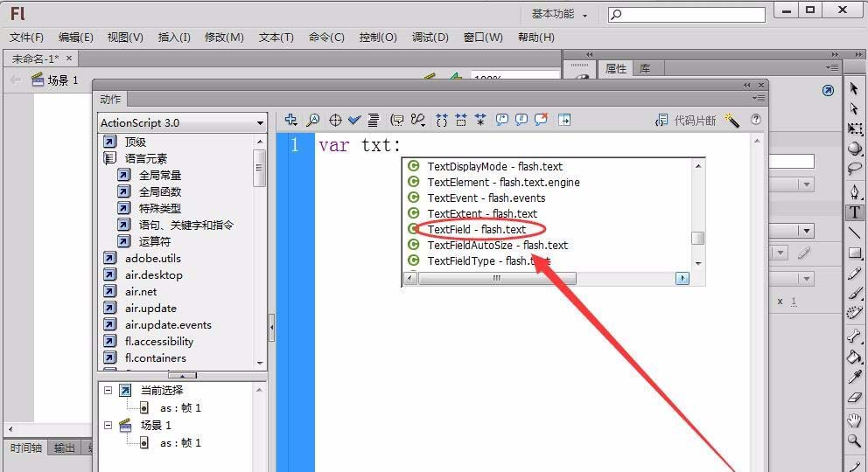This screenshot has width=868, height=472.
Task: Choose TextField - flash.text from code hints
Action: coord(477,230)
